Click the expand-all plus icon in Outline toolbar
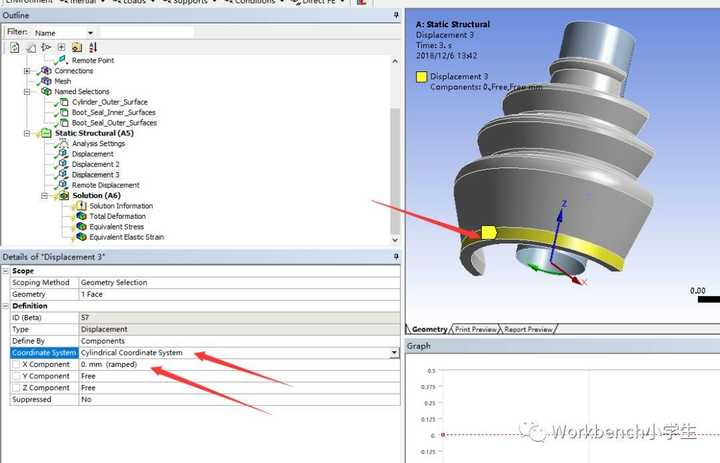This screenshot has height=463, width=720. 61,47
